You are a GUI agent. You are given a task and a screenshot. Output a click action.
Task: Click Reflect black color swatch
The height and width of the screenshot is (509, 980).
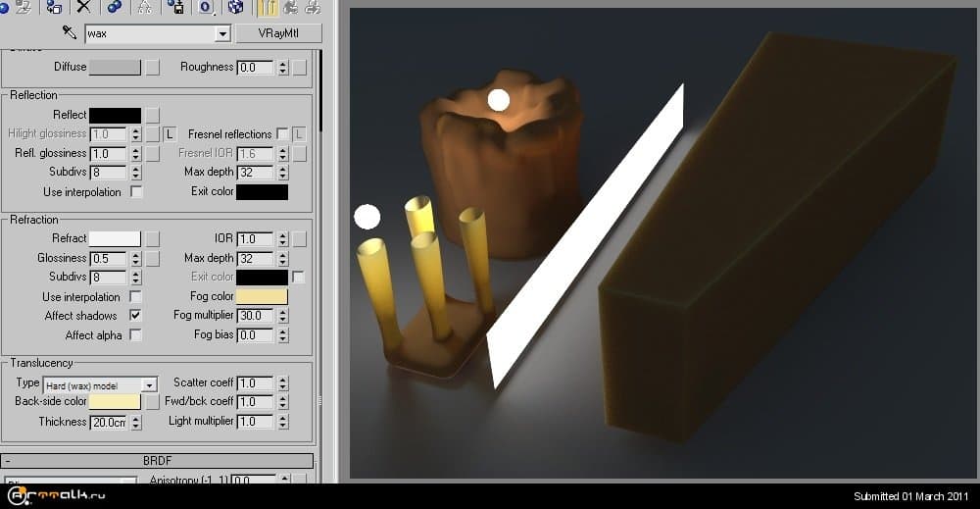coord(115,115)
